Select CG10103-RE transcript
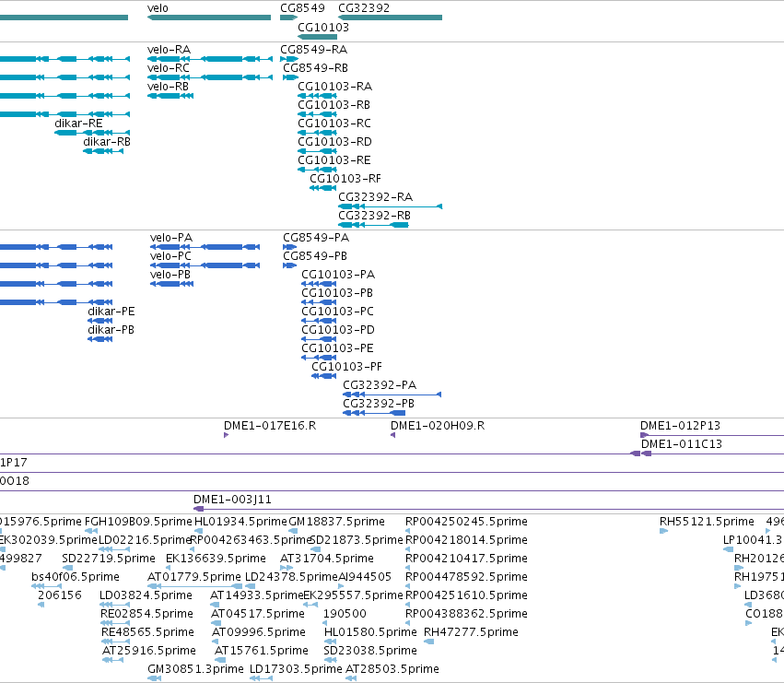 coord(334,160)
